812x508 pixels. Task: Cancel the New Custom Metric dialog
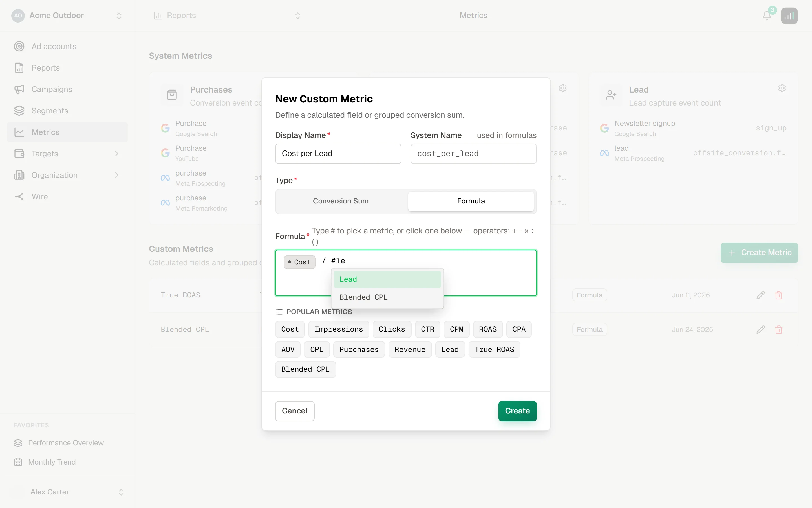(x=295, y=411)
